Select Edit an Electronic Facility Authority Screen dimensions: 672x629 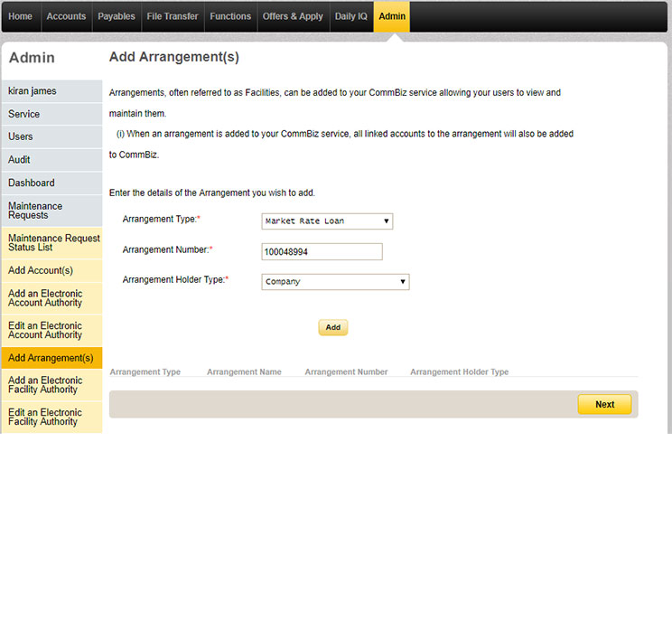[51, 417]
